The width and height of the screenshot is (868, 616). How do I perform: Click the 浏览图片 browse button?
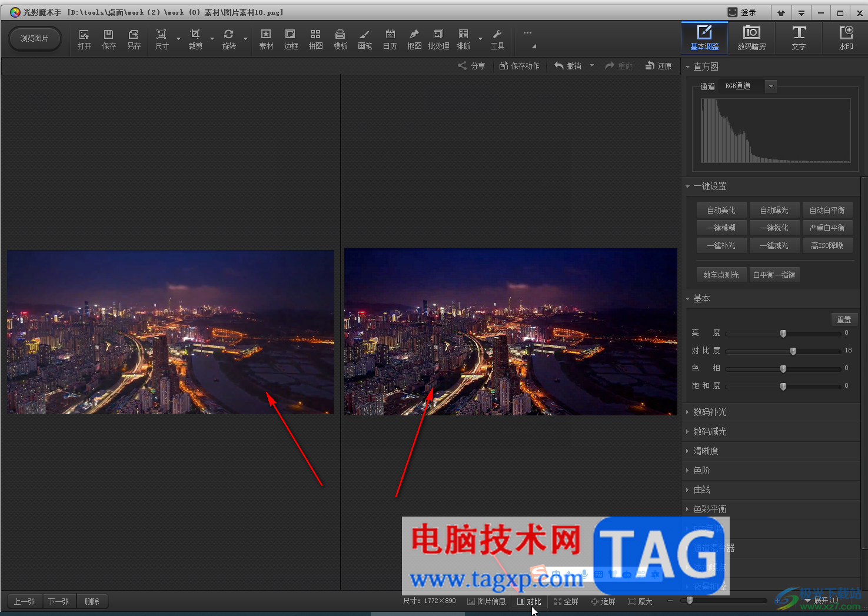point(35,39)
